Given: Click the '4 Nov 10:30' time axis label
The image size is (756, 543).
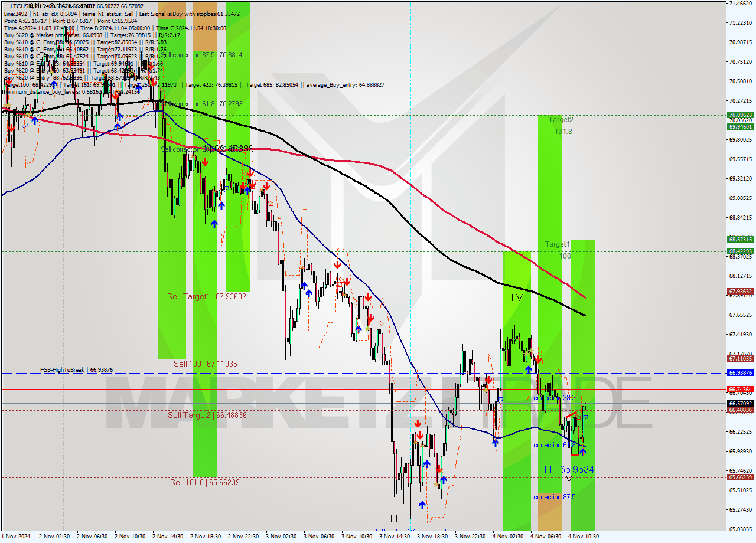Looking at the screenshot, I should coord(584,537).
